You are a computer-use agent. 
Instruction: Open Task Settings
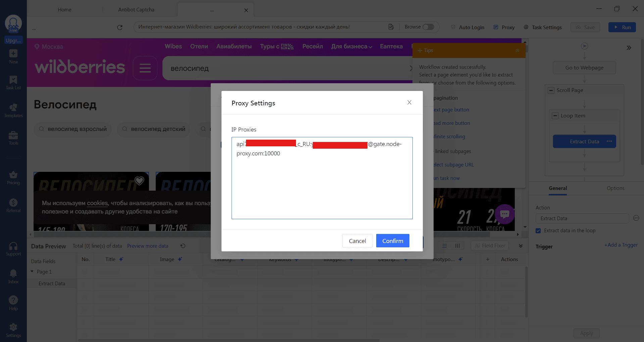[x=543, y=27]
